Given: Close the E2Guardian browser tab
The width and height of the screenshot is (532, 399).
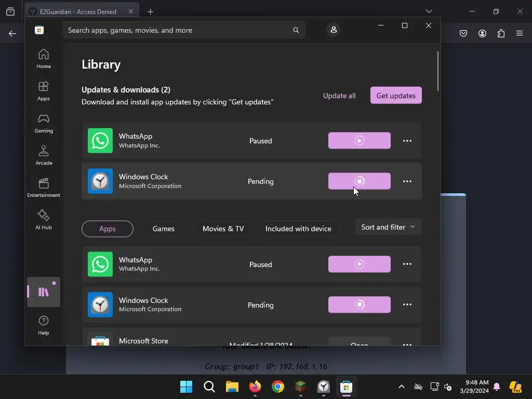Looking at the screenshot, I should pos(130,11).
